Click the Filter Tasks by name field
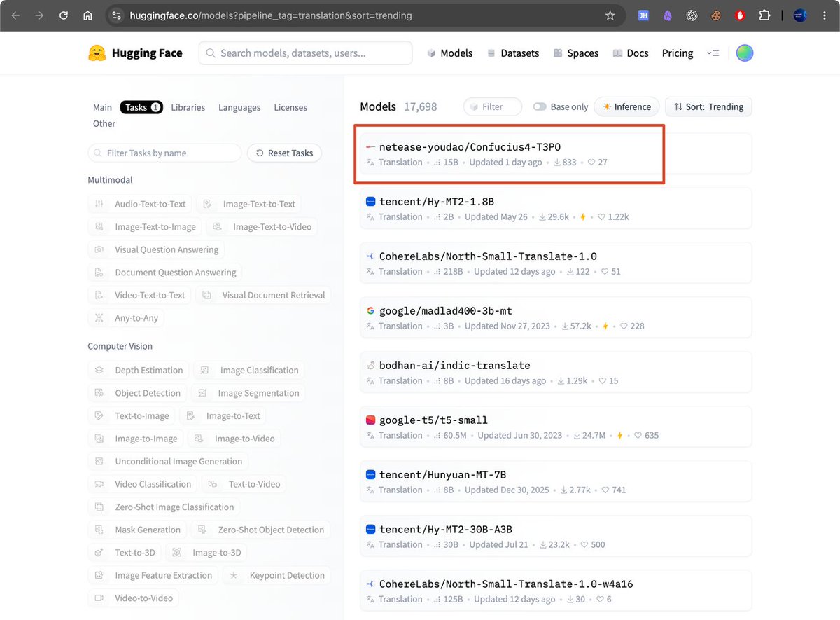The width and height of the screenshot is (840, 620). click(x=164, y=153)
